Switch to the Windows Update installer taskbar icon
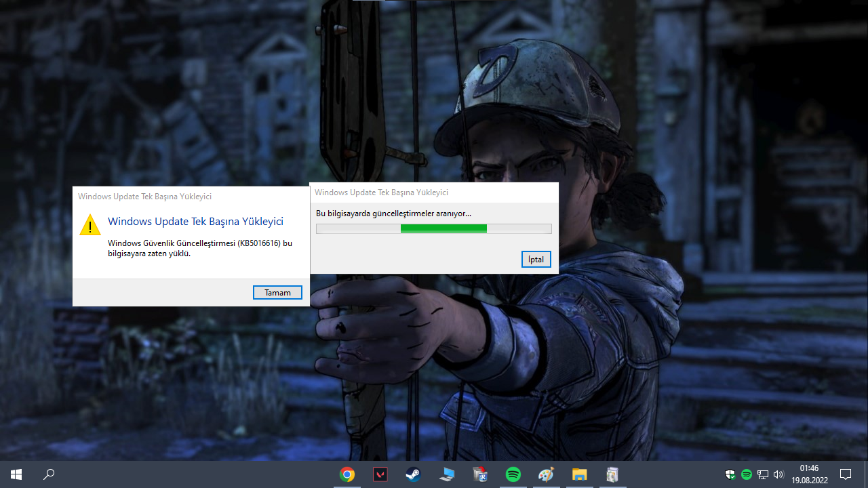Viewport: 868px width, 488px height. pos(613,474)
